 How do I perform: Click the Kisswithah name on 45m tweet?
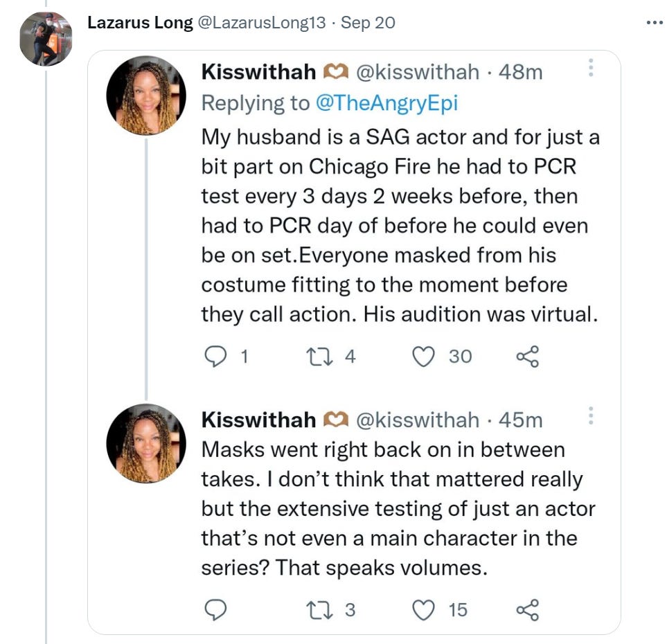tap(258, 420)
